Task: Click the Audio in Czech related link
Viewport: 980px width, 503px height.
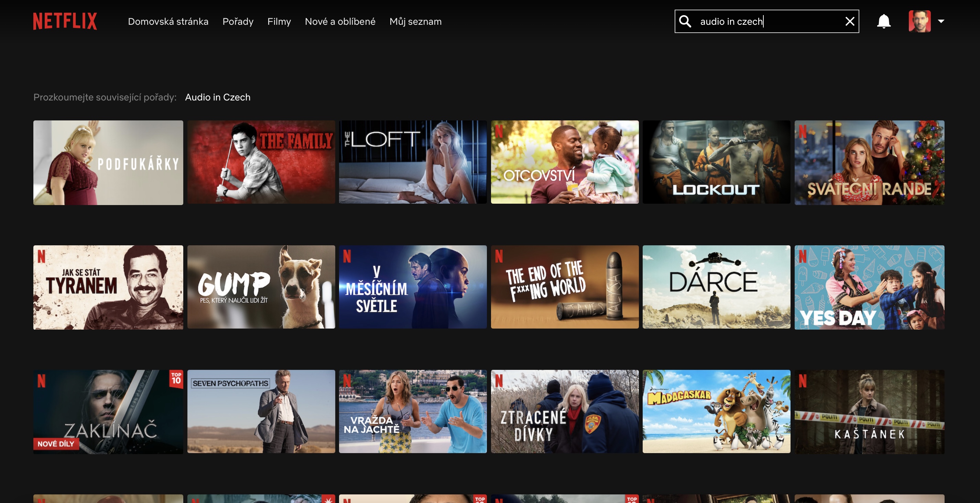Action: tap(218, 97)
